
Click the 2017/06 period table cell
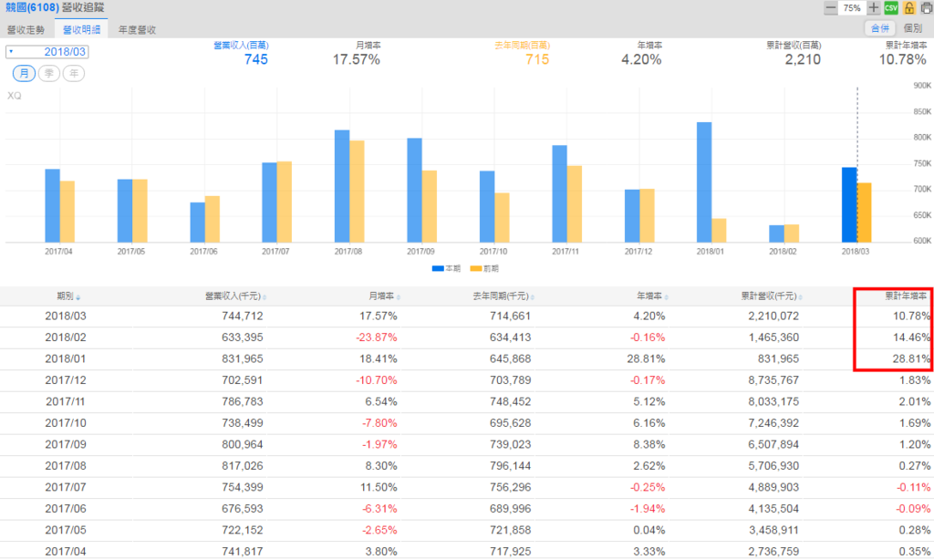(x=66, y=509)
